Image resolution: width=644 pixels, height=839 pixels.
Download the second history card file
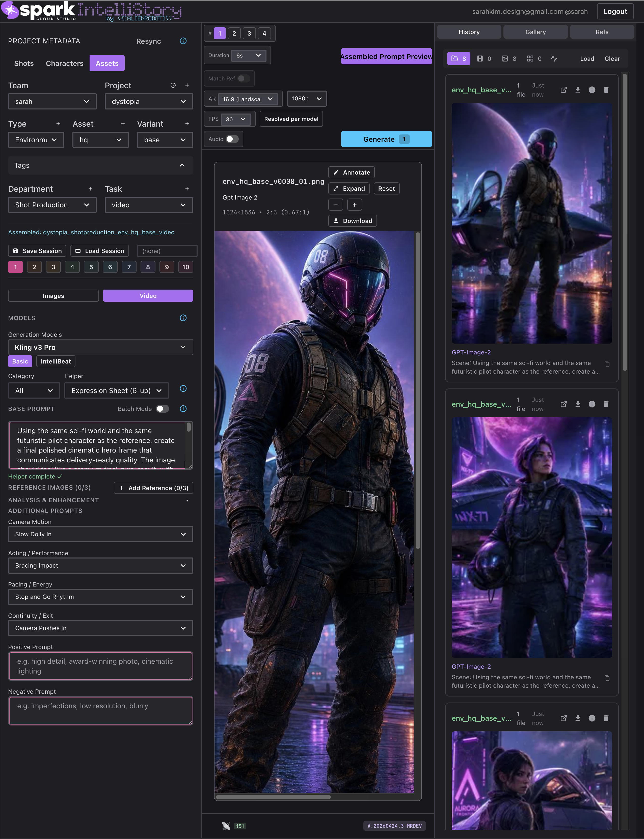coord(578,404)
